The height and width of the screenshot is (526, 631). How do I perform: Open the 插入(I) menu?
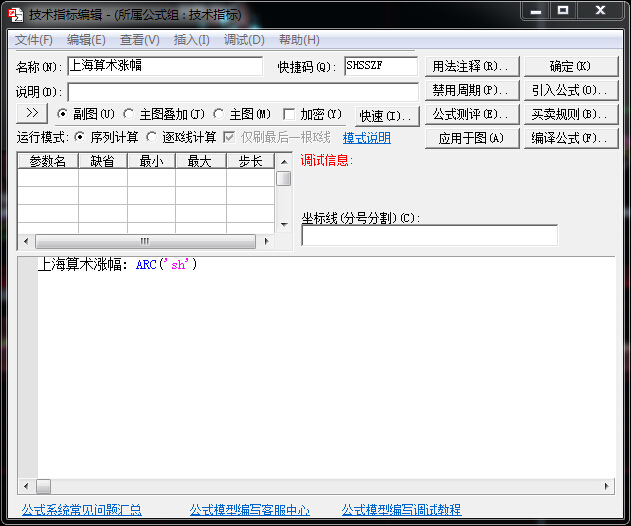click(x=191, y=40)
